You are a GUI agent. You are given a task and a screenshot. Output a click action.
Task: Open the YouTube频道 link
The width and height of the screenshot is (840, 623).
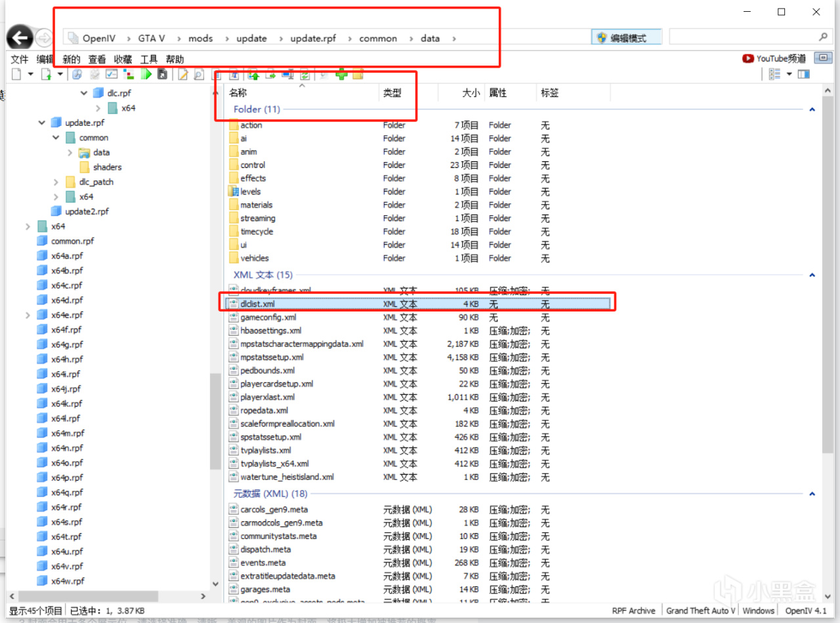pyautogui.click(x=774, y=58)
